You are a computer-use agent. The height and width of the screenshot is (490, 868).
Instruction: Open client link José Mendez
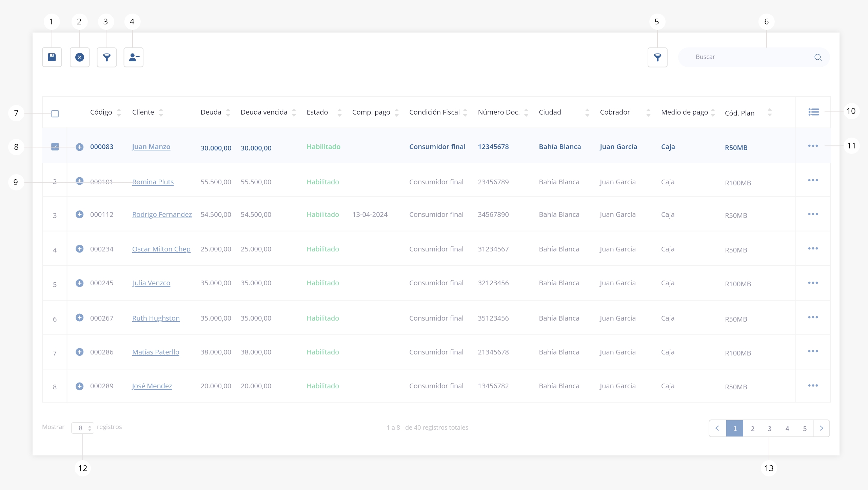(x=152, y=386)
